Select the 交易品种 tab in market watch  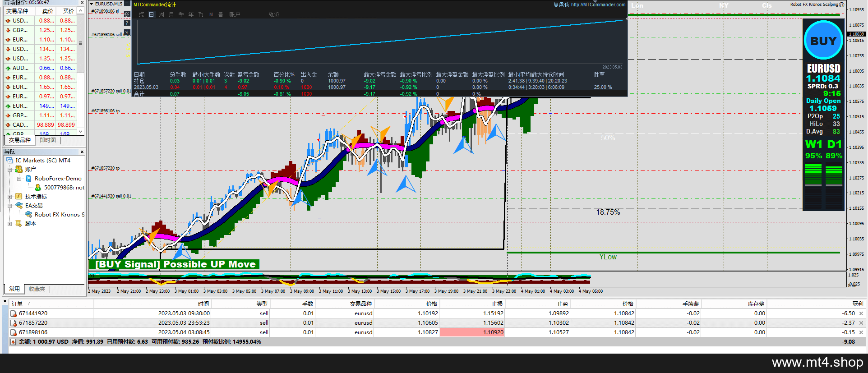point(20,140)
